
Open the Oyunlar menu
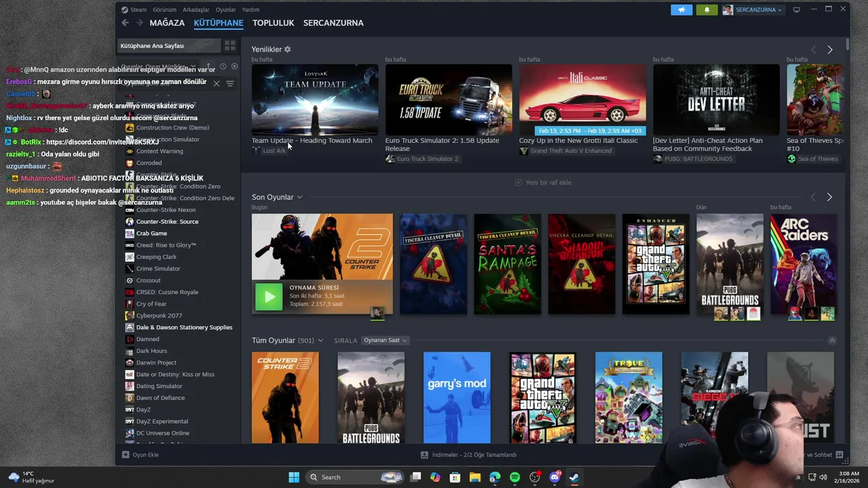(x=226, y=9)
